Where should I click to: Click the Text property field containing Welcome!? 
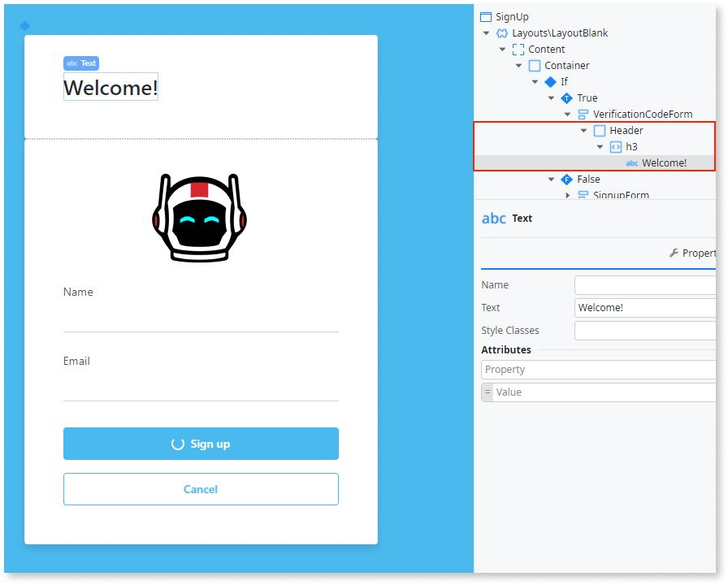tap(644, 308)
